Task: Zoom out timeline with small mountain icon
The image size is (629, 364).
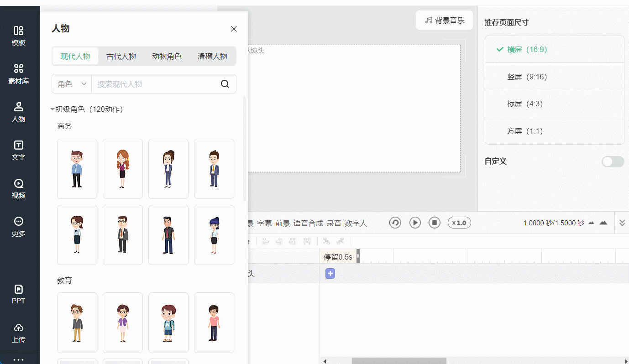Action: [592, 223]
